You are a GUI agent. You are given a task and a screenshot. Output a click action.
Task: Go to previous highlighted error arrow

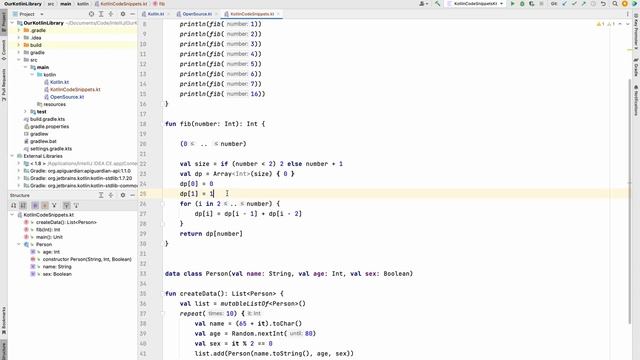click(x=620, y=24)
